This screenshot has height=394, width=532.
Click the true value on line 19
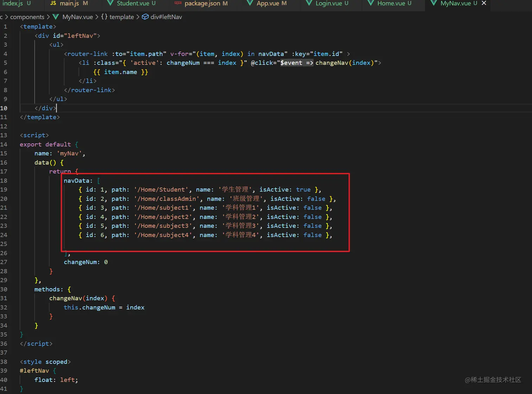click(x=303, y=190)
